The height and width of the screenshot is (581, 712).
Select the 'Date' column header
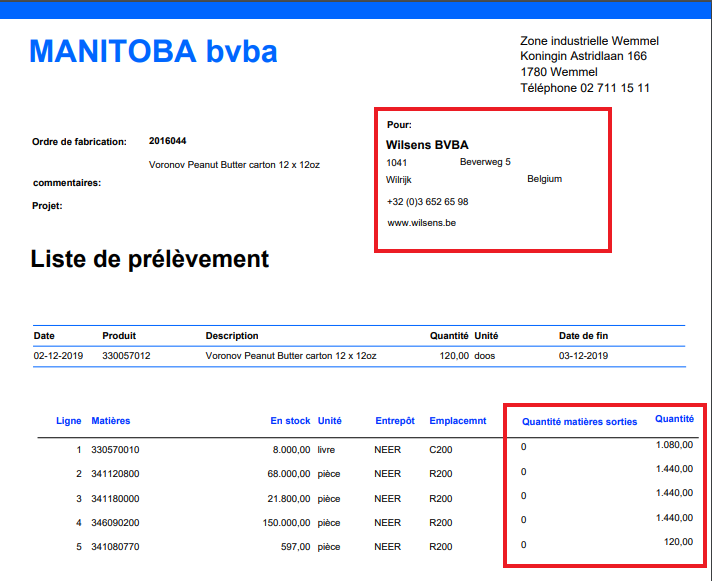pos(44,336)
